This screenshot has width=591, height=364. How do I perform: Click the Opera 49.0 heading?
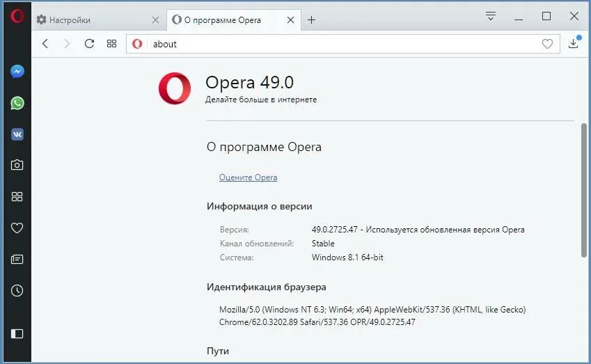pyautogui.click(x=249, y=83)
